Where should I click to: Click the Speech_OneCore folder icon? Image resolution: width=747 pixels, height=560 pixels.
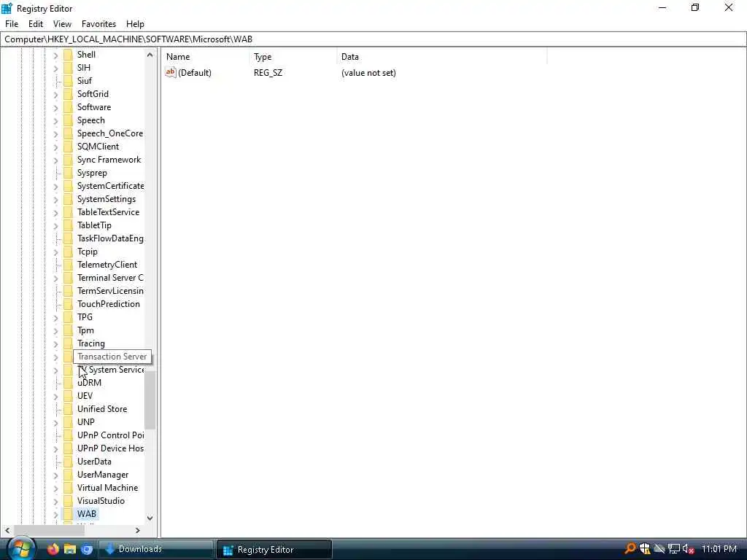click(68, 133)
